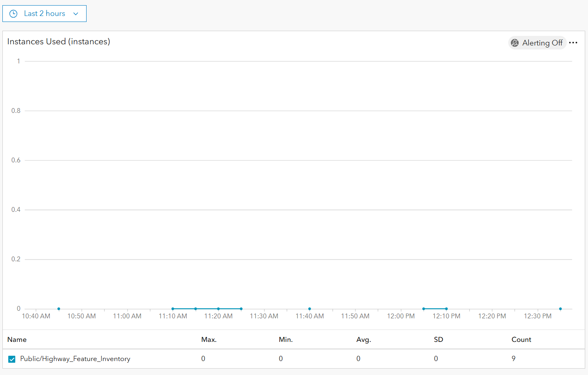Select the Count column header
Screen dimensions: 588x375
click(x=521, y=339)
